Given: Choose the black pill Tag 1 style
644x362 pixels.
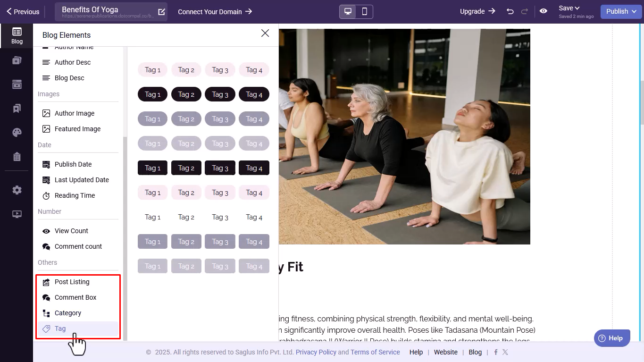Looking at the screenshot, I should 152,94.
